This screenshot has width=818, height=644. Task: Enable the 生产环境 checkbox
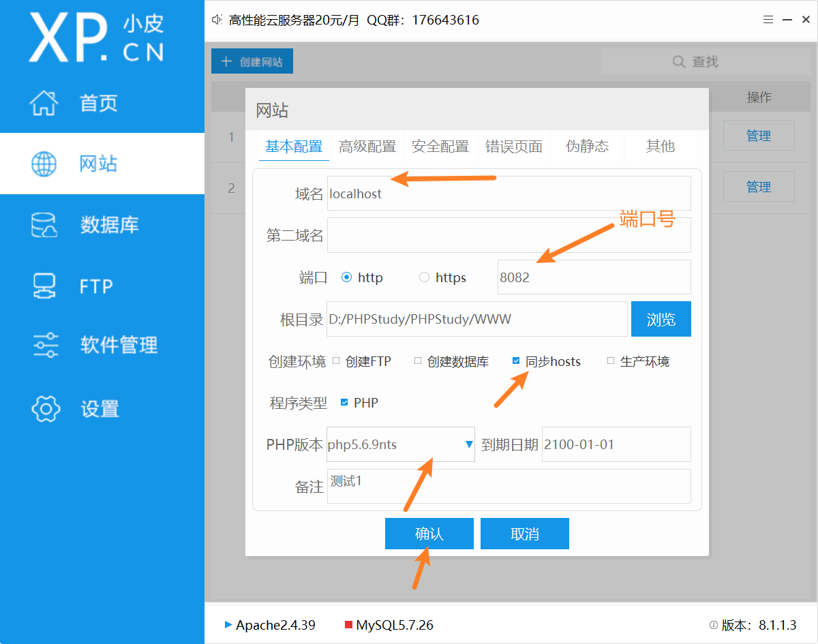point(611,361)
